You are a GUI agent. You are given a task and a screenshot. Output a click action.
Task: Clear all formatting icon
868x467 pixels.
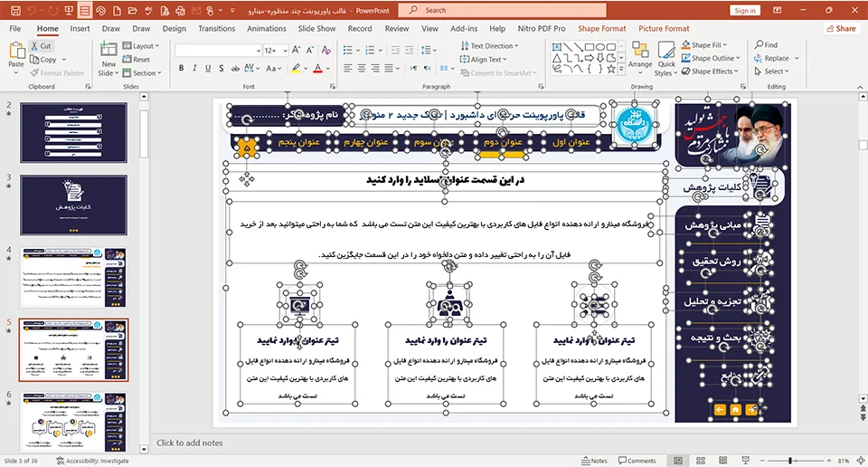pos(326,51)
